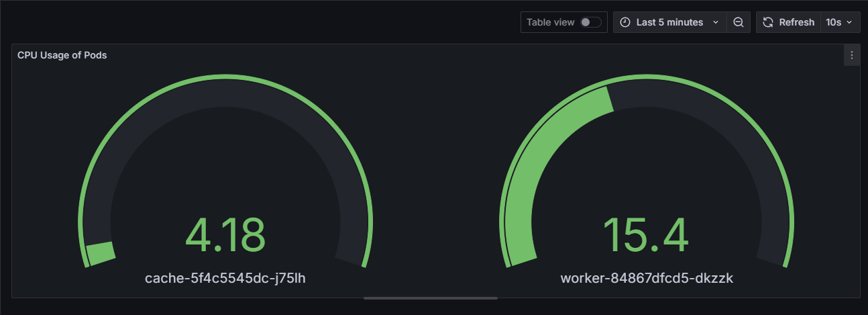Screen dimensions: 868x315
Task: Click the clock icon in time picker
Action: (x=625, y=22)
